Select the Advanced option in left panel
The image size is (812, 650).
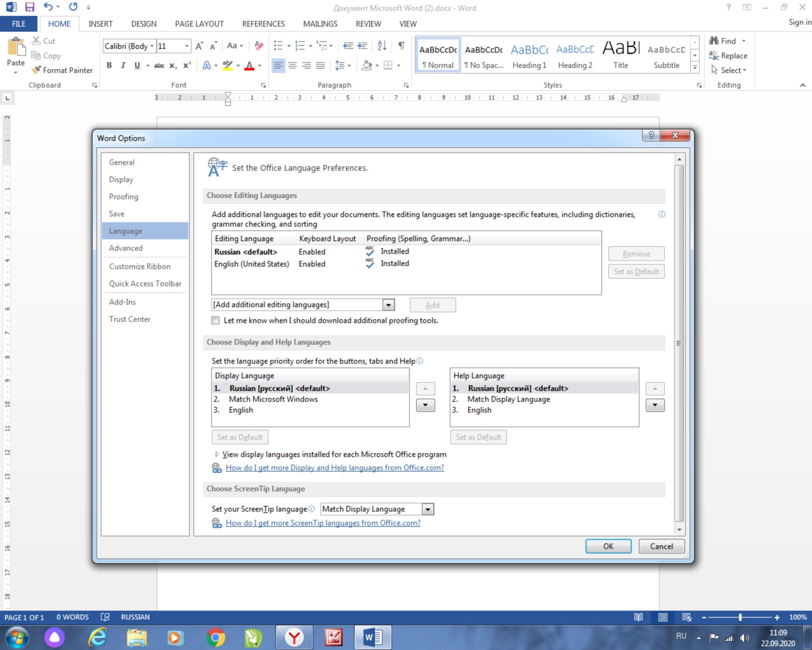125,248
